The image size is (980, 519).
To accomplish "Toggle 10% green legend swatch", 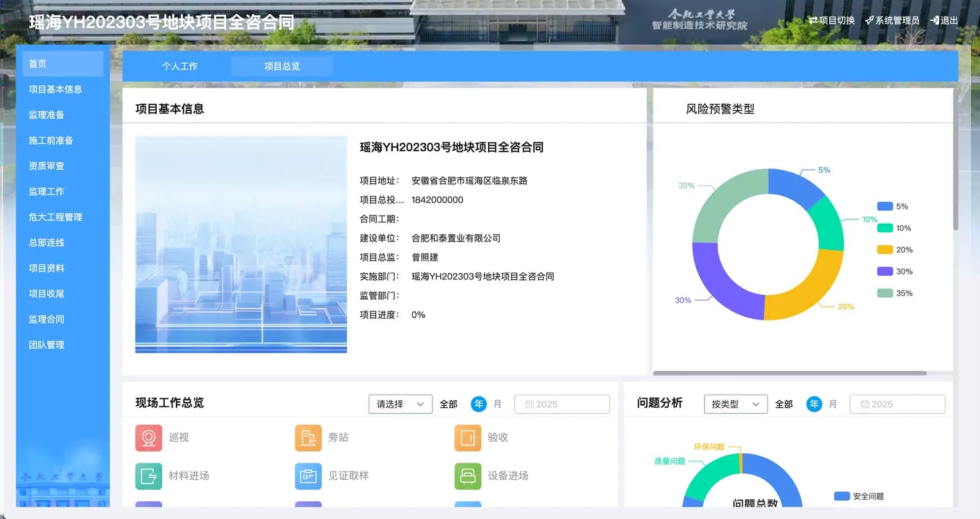I will click(885, 228).
